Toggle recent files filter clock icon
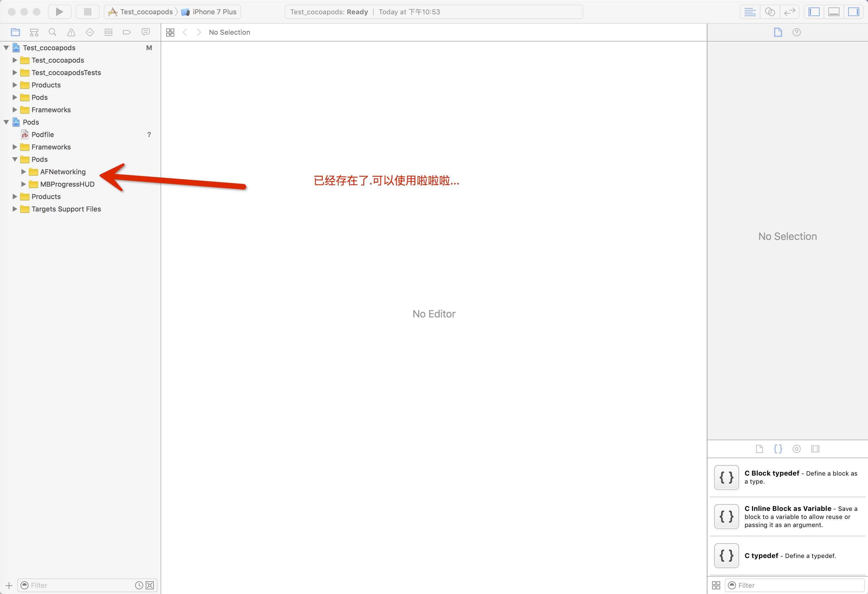Image resolution: width=868 pixels, height=594 pixels. point(139,585)
